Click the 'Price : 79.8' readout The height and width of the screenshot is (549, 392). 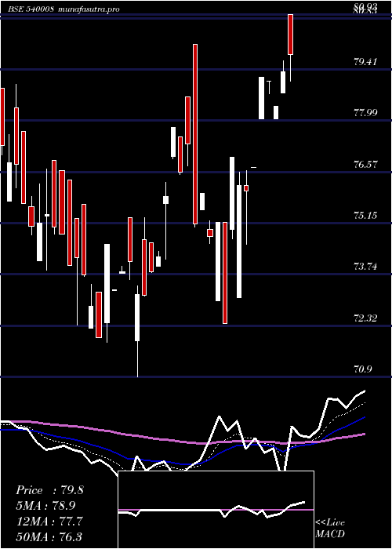coord(49,490)
